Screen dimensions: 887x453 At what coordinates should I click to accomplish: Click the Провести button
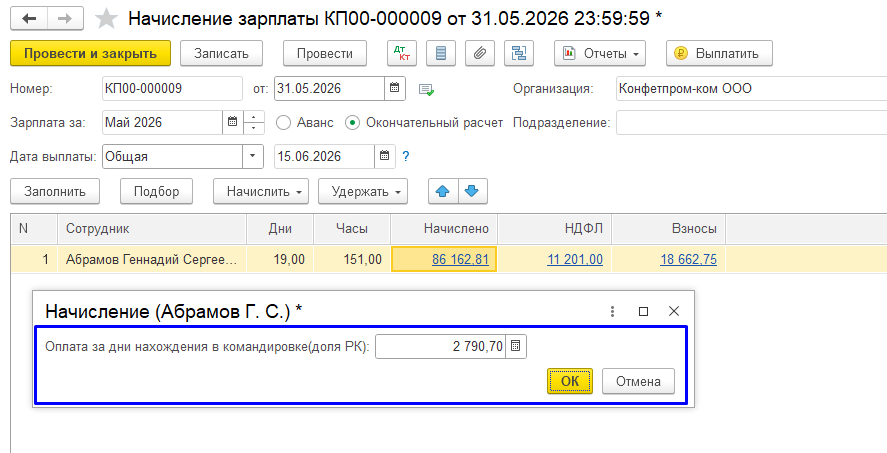[x=325, y=54]
